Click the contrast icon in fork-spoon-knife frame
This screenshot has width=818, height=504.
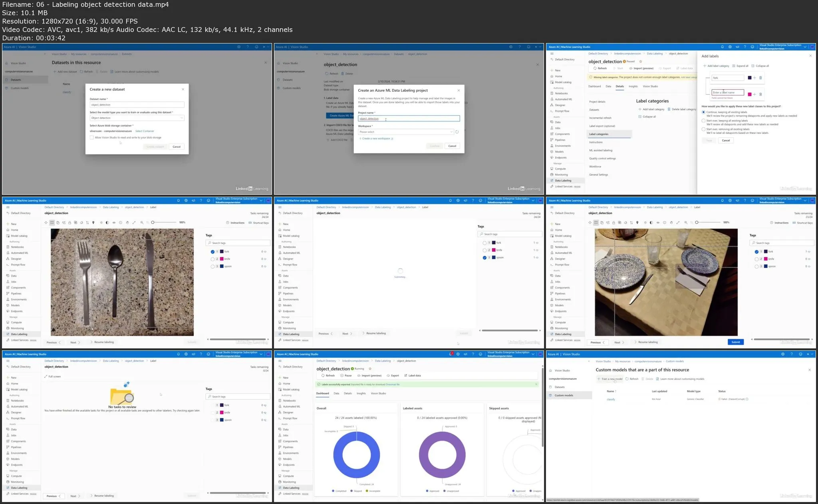click(107, 223)
